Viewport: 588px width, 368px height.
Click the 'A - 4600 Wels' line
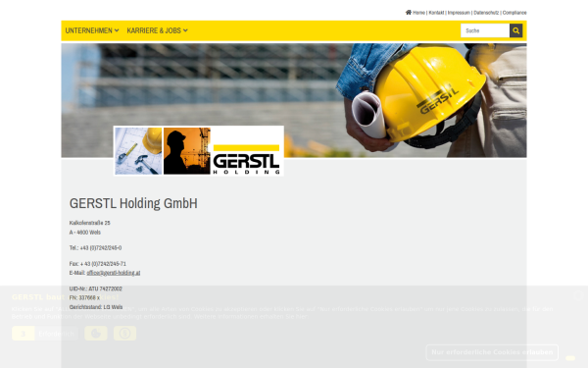pos(84,232)
